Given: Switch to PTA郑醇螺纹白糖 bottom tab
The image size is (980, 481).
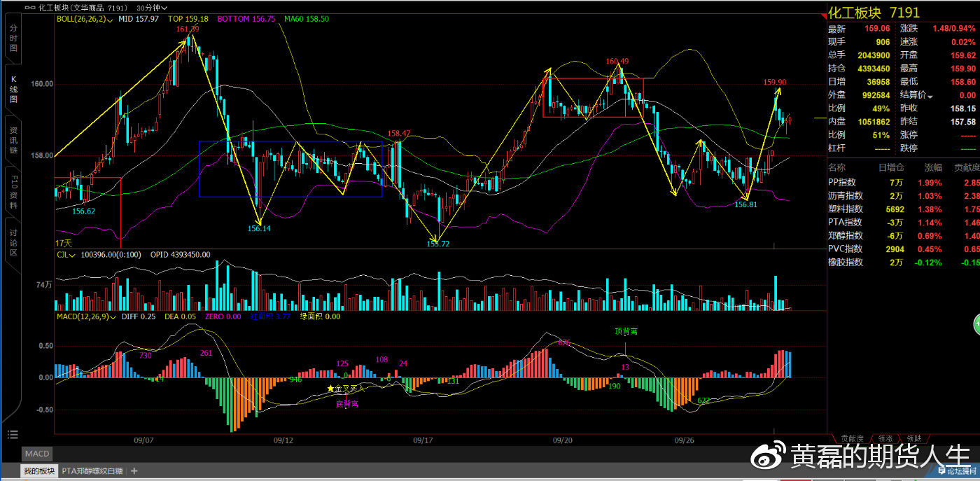Looking at the screenshot, I should click(x=92, y=471).
